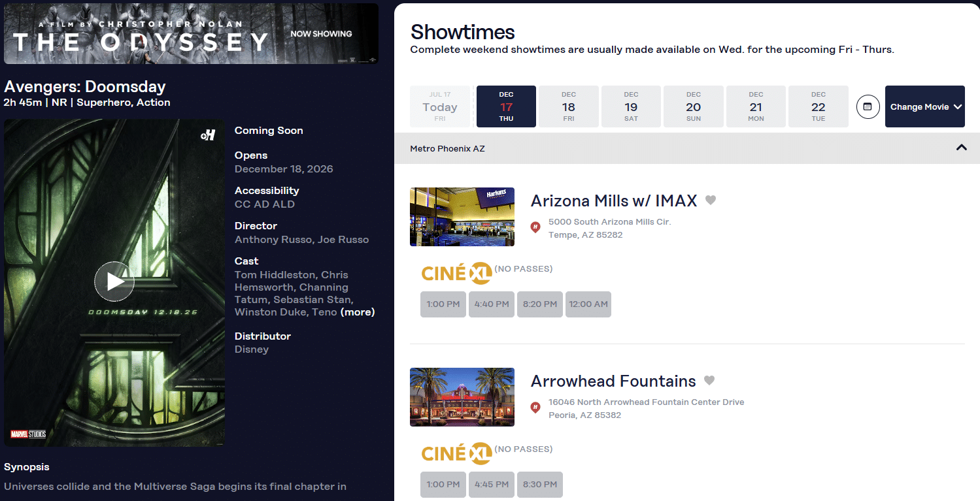The image size is (980, 501).
Task: Choose the 8:20 PM Arizona Mills showtime
Action: click(x=540, y=304)
